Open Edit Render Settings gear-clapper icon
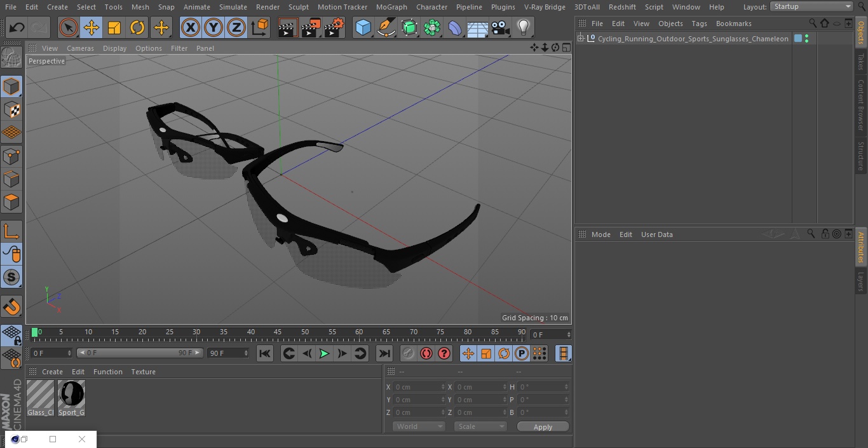 click(334, 28)
